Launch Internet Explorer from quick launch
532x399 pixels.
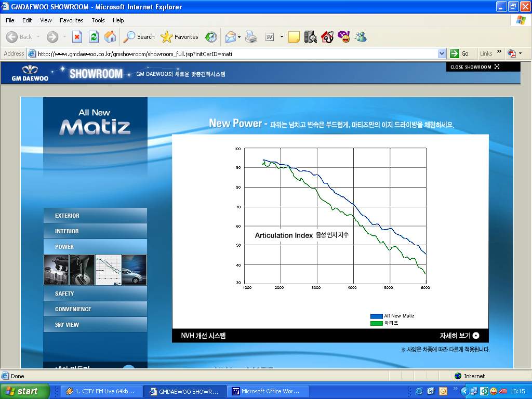[x=419, y=391]
